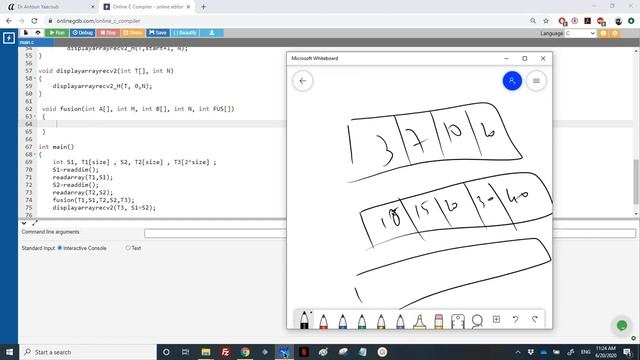The height and width of the screenshot is (360, 640).
Task: Click the OnlineGDB lightning logo
Action: click(x=9, y=38)
